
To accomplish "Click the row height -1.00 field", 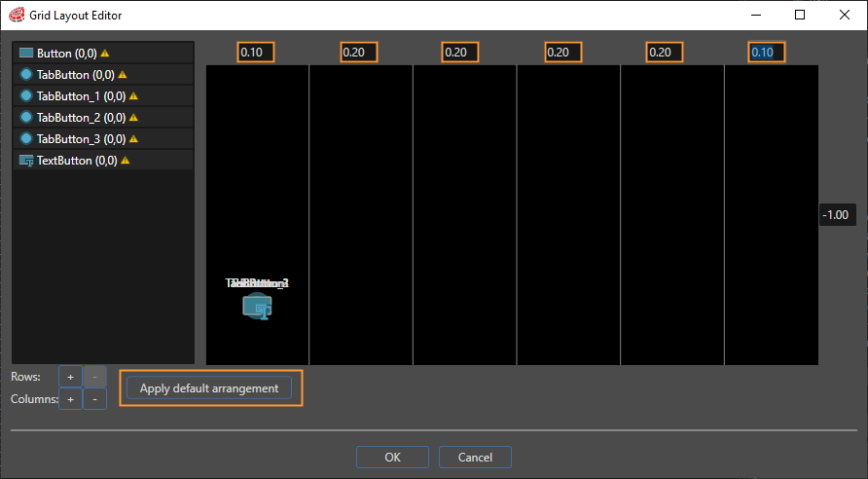I will [x=838, y=215].
